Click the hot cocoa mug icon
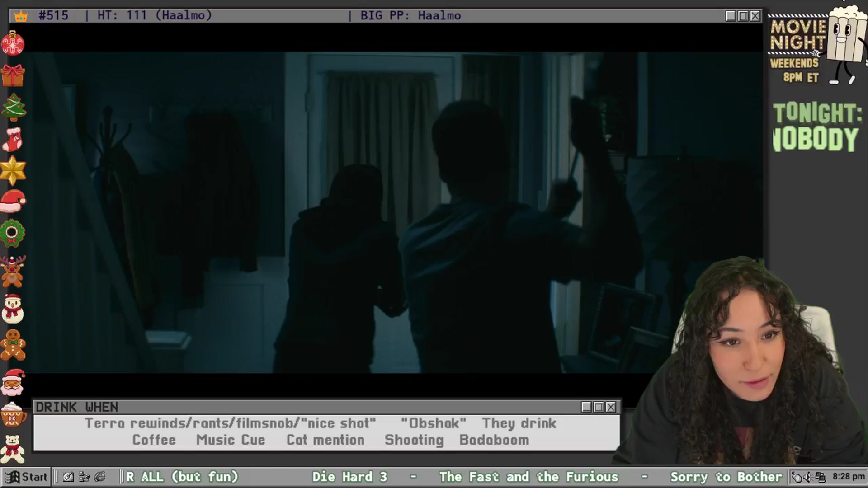 pos(12,414)
